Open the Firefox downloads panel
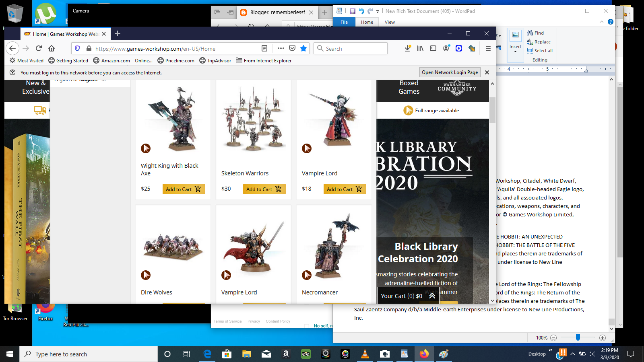The image size is (644, 362). coord(408,48)
